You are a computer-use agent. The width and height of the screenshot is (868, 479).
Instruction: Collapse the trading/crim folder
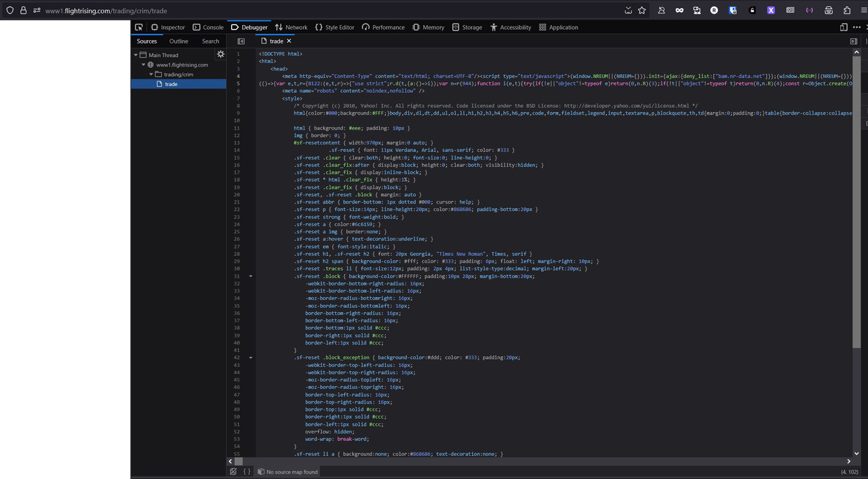click(151, 74)
